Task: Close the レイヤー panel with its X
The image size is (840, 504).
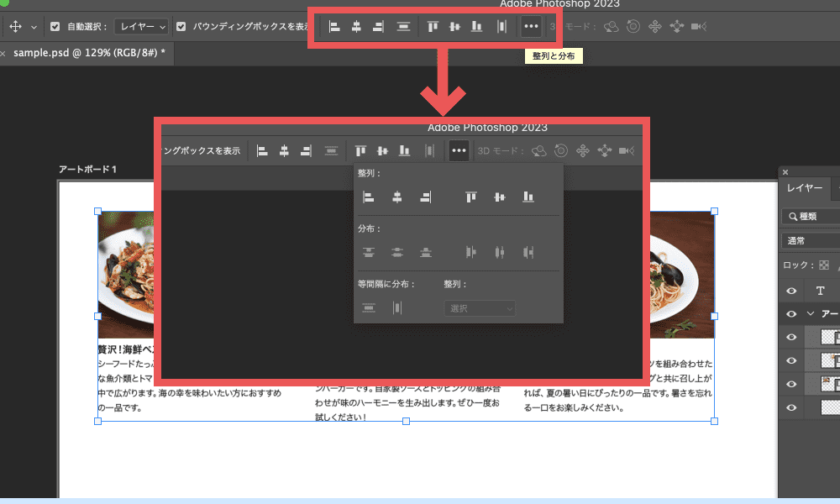Action: pyautogui.click(x=785, y=172)
